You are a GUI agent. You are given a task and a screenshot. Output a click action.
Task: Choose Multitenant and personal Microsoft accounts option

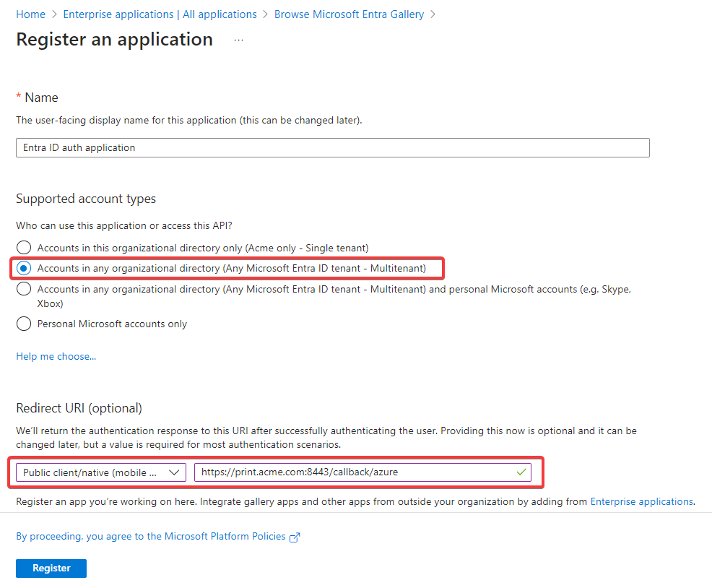point(24,289)
